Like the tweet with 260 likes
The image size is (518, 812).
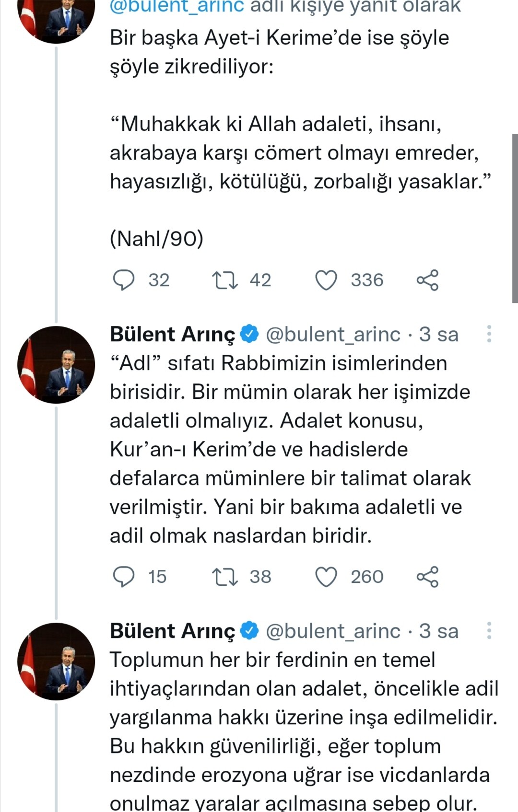326,577
